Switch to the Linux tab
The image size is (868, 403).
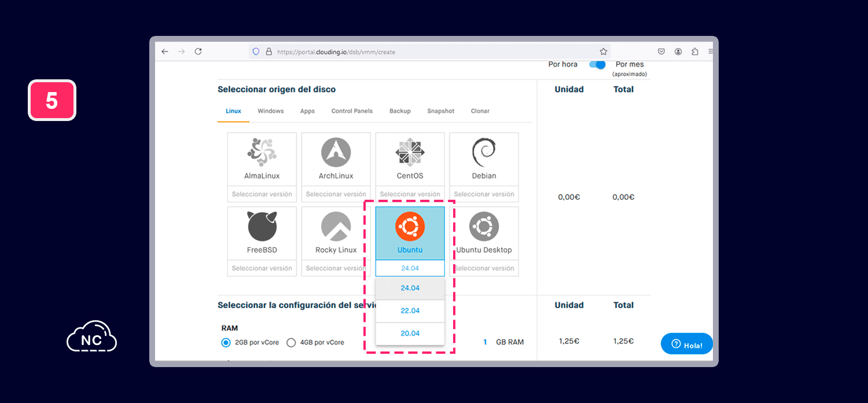[x=233, y=111]
